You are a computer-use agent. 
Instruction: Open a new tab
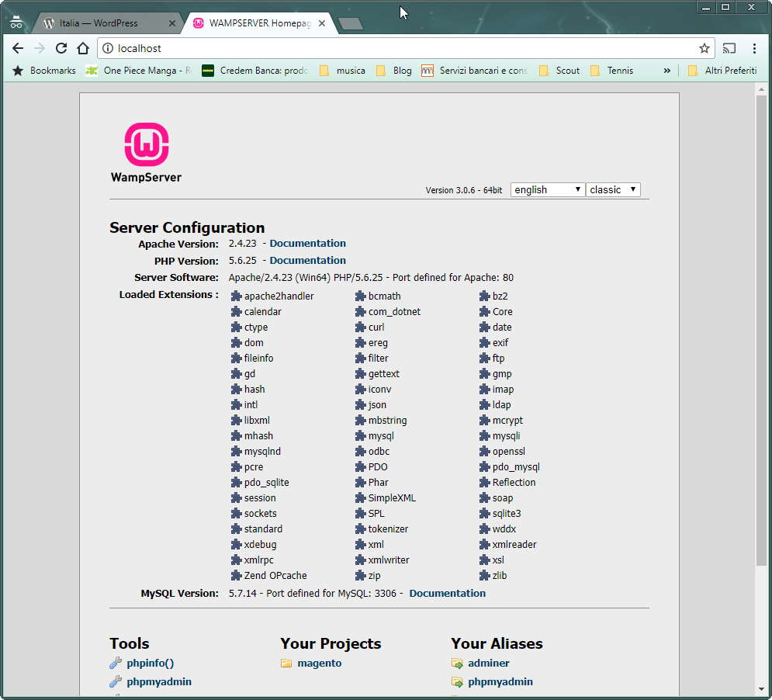pyautogui.click(x=351, y=23)
